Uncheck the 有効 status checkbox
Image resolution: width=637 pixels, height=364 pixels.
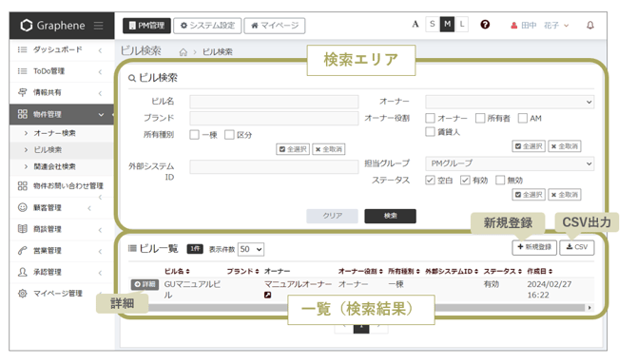pyautogui.click(x=465, y=180)
